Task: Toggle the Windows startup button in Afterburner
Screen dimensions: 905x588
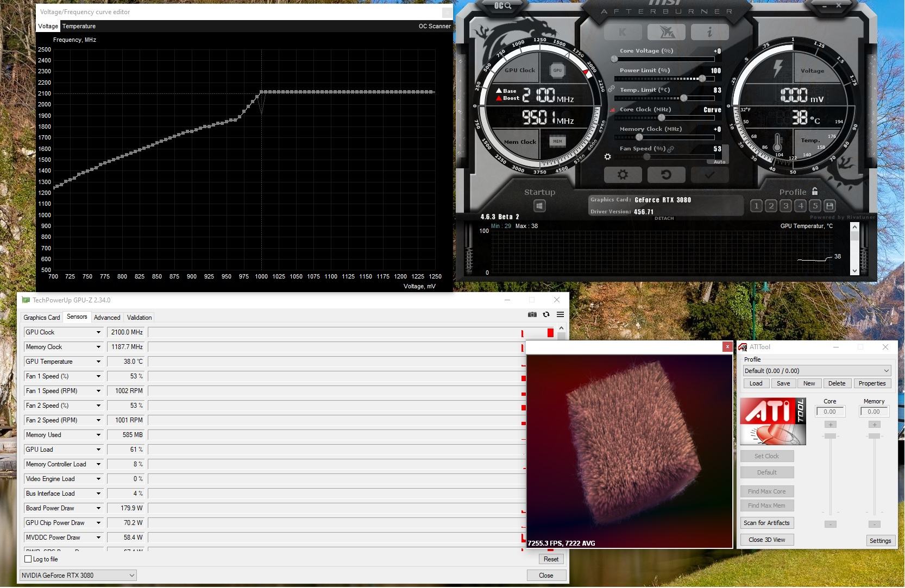Action: coord(539,206)
